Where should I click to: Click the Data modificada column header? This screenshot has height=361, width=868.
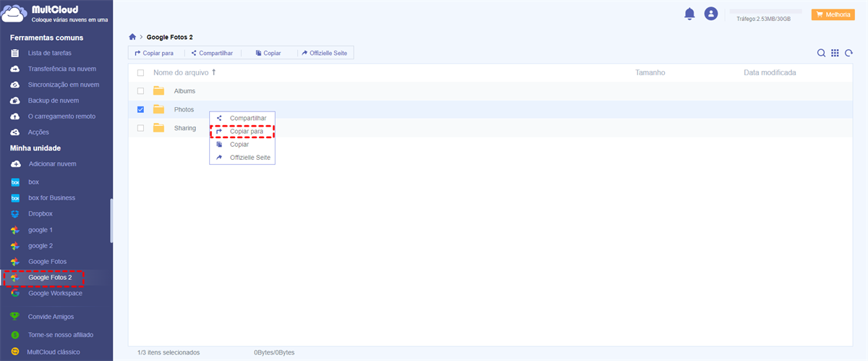pos(770,73)
